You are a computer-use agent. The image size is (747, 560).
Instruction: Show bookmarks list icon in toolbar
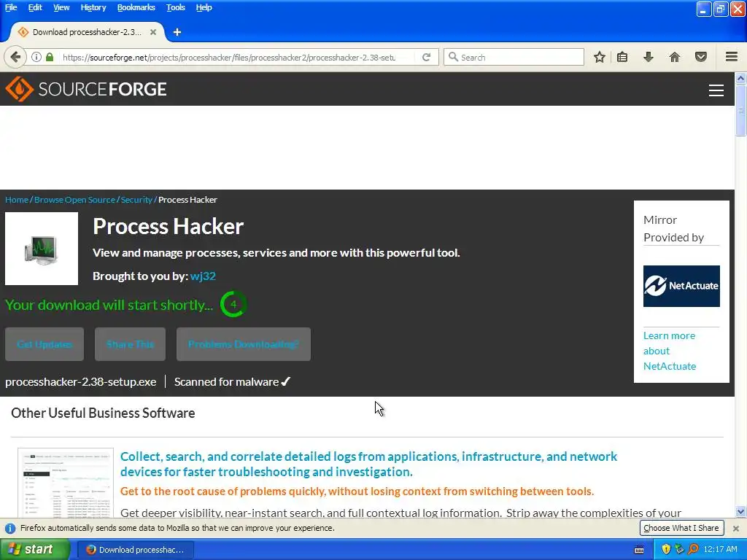click(x=622, y=57)
